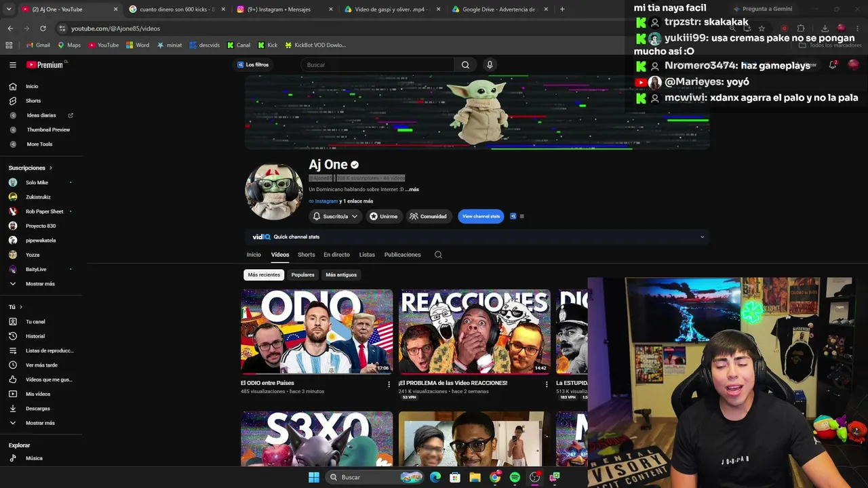
Task: Open Ideas diarias in the sidebar
Action: click(x=41, y=115)
